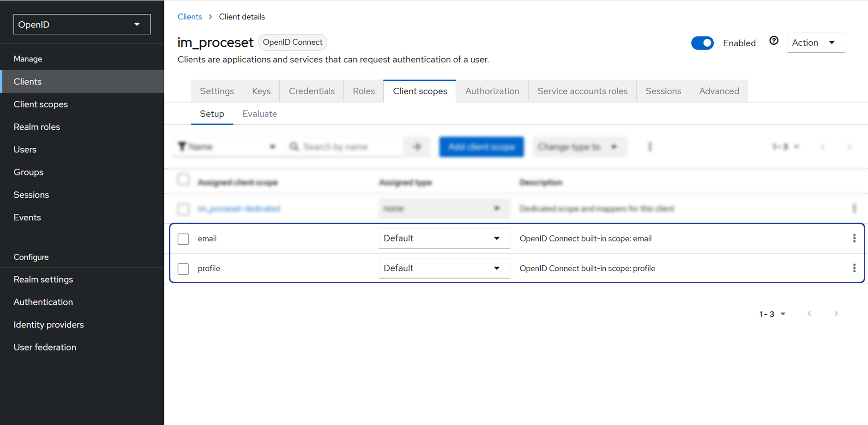Image resolution: width=868 pixels, height=425 pixels.
Task: Open Users in sidebar
Action: pyautogui.click(x=82, y=149)
